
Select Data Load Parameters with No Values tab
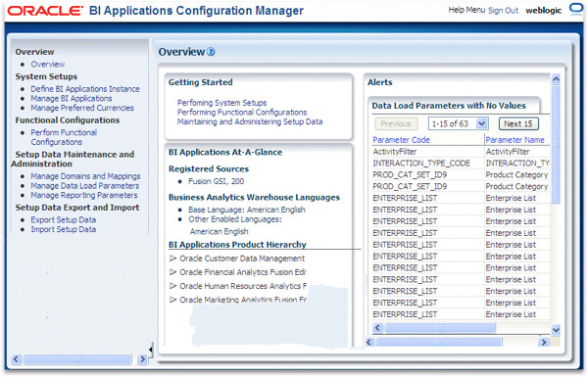[x=449, y=106]
